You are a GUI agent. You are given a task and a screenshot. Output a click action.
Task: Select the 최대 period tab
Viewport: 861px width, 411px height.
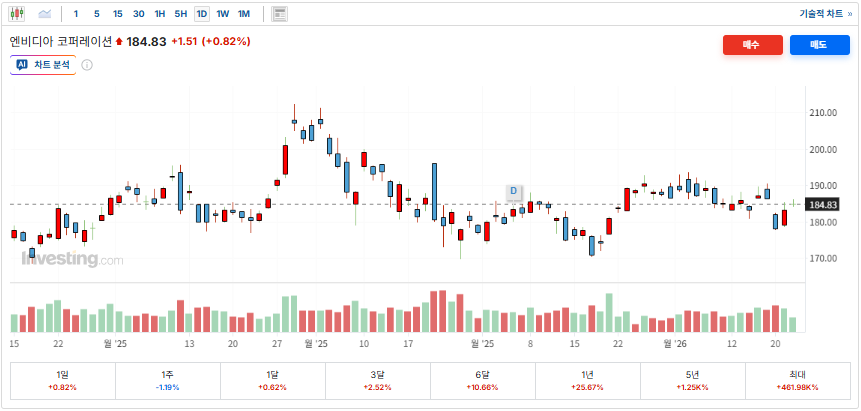[x=797, y=381]
